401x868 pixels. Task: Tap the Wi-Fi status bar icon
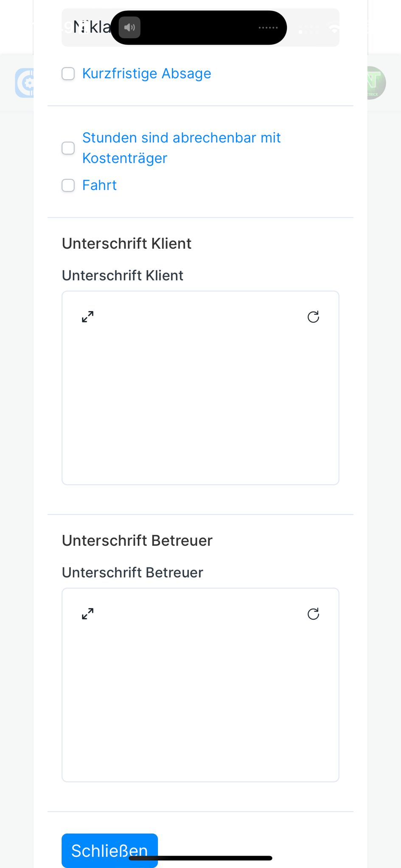pos(334,29)
